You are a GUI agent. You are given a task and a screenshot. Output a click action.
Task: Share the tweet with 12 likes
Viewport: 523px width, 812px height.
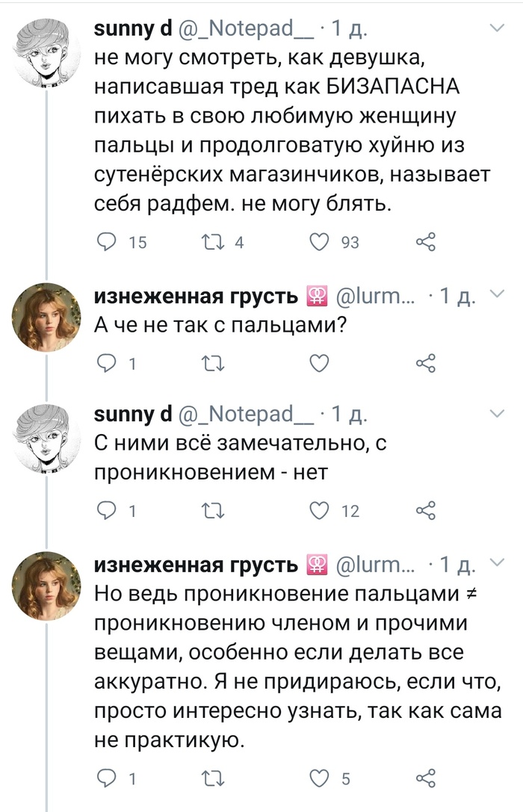click(425, 511)
